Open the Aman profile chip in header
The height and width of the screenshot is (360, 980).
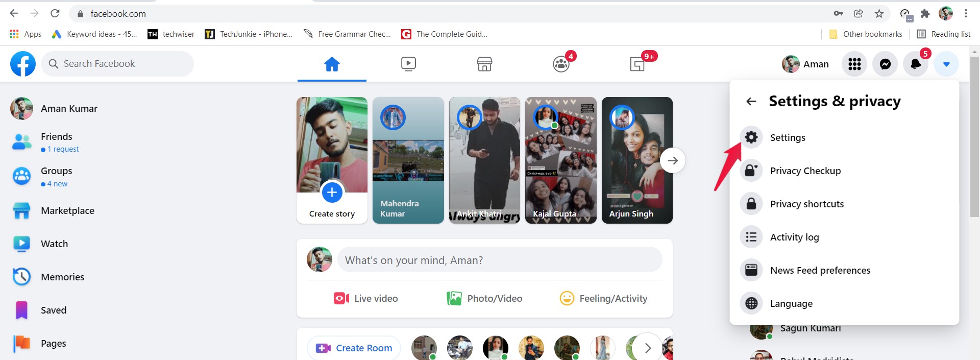805,64
